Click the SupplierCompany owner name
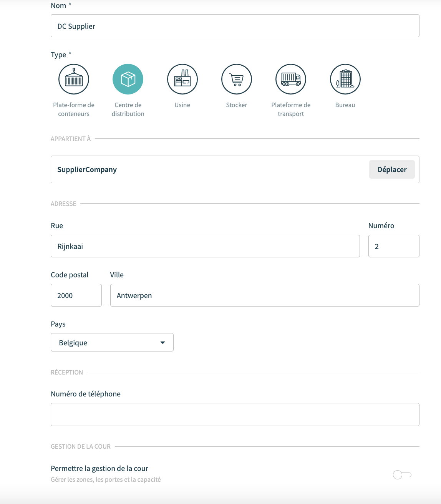The width and height of the screenshot is (441, 504). (x=87, y=169)
